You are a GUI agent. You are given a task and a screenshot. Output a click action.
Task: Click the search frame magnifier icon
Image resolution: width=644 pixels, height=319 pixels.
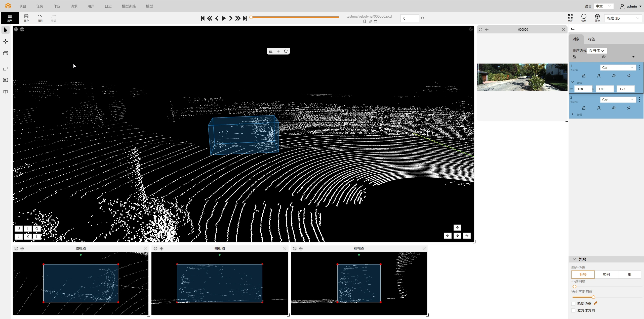(423, 18)
